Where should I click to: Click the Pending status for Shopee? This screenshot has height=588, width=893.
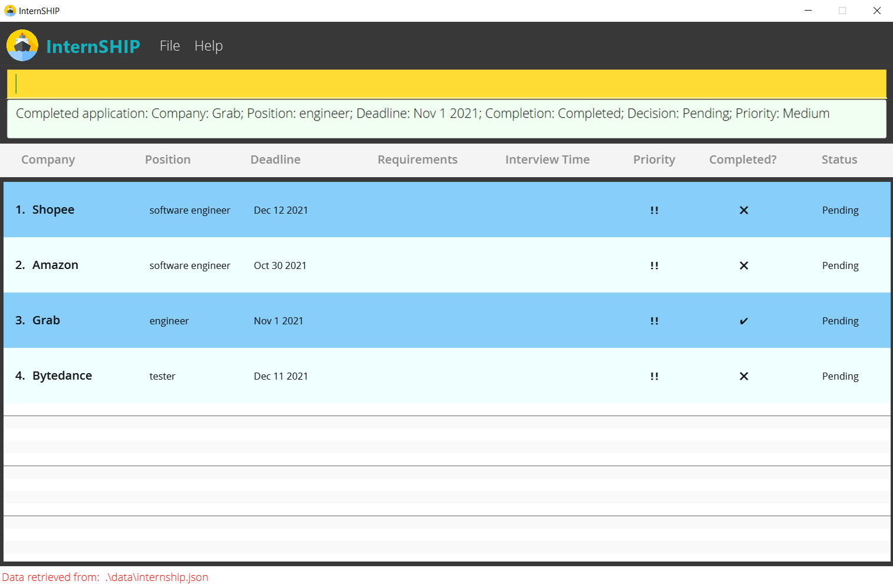click(841, 210)
